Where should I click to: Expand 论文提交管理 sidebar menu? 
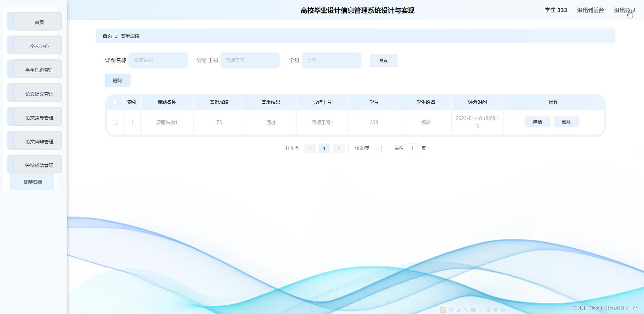coord(34,93)
